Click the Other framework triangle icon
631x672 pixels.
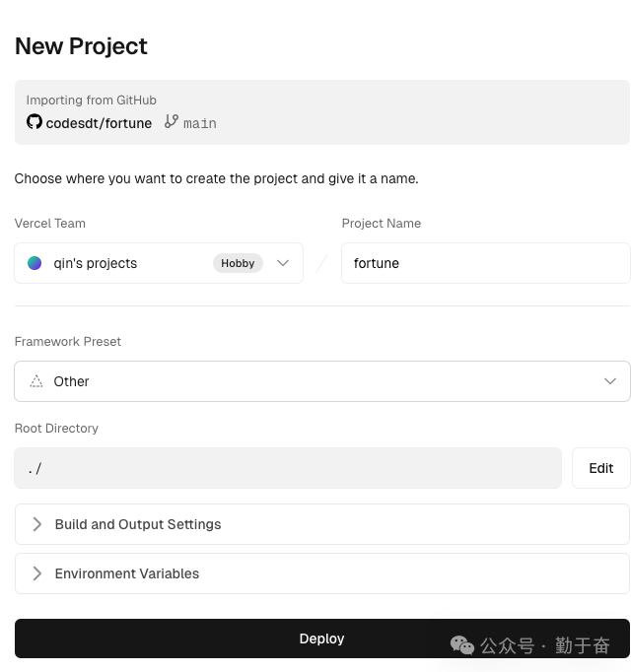coord(36,381)
